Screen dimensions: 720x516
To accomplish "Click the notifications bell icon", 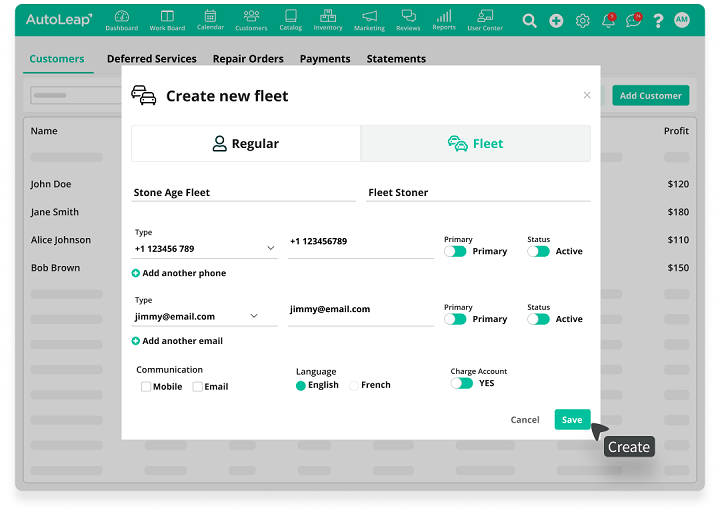I will [608, 21].
